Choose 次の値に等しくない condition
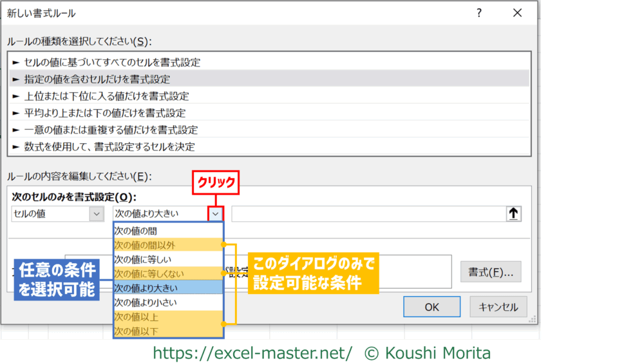Viewport: 644px width, 363px height. point(167,273)
